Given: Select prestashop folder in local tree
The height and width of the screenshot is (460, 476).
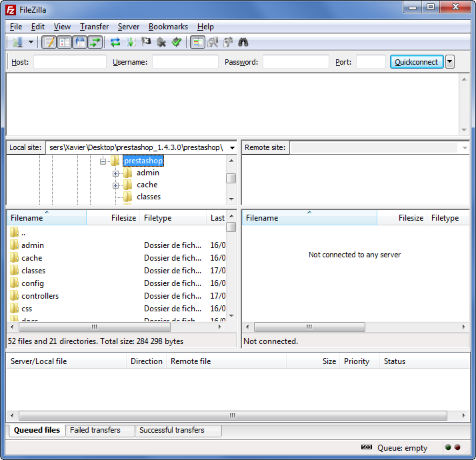Looking at the screenshot, I should click(x=143, y=161).
